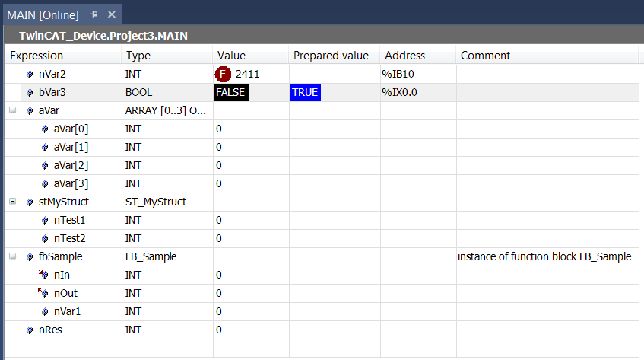Select the aVar[1] element
Screen dimensions: 644x360
(71, 147)
